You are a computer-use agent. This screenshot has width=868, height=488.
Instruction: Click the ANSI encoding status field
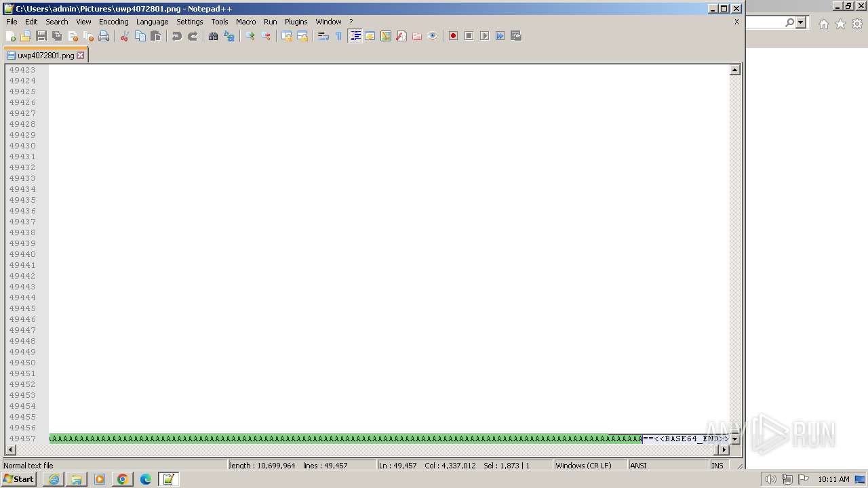(668, 466)
